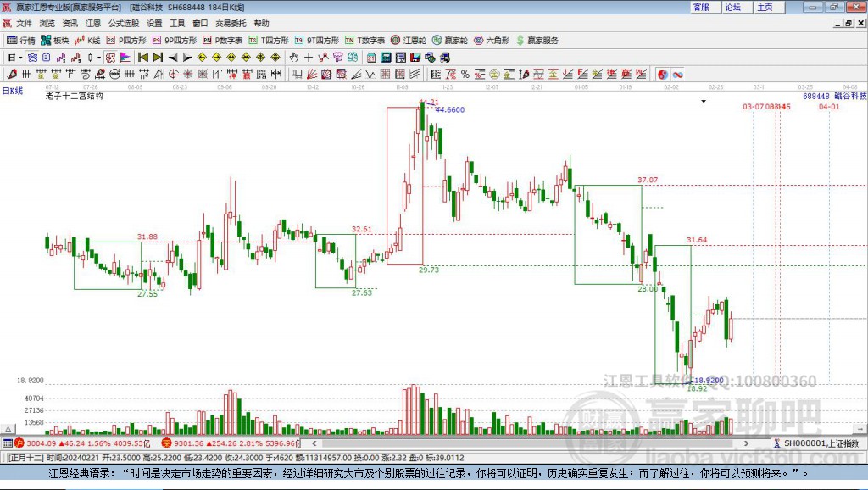Click the 9301.36 Shenzhen index ticker
Screen dimensions: 868x490
(x=189, y=443)
